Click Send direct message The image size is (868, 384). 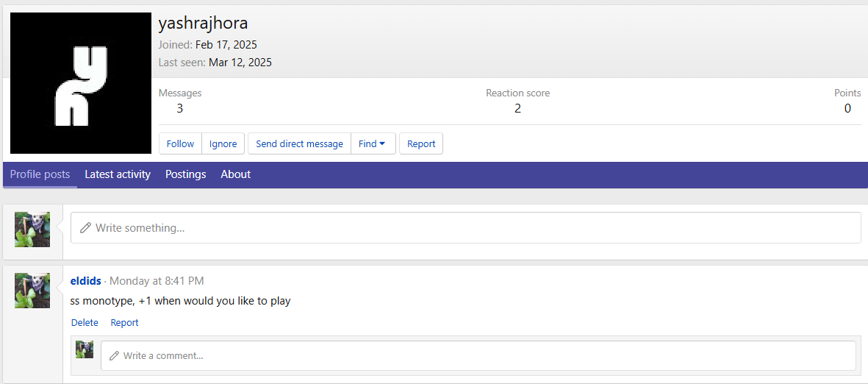(x=299, y=143)
